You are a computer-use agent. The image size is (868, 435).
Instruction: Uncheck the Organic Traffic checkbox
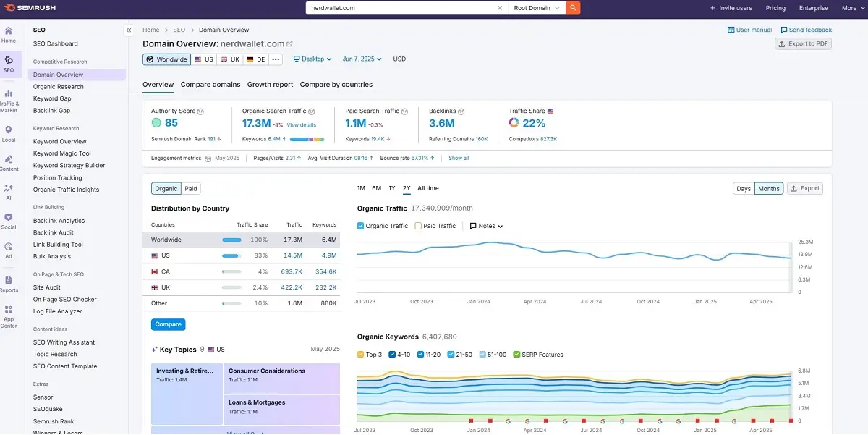(361, 226)
